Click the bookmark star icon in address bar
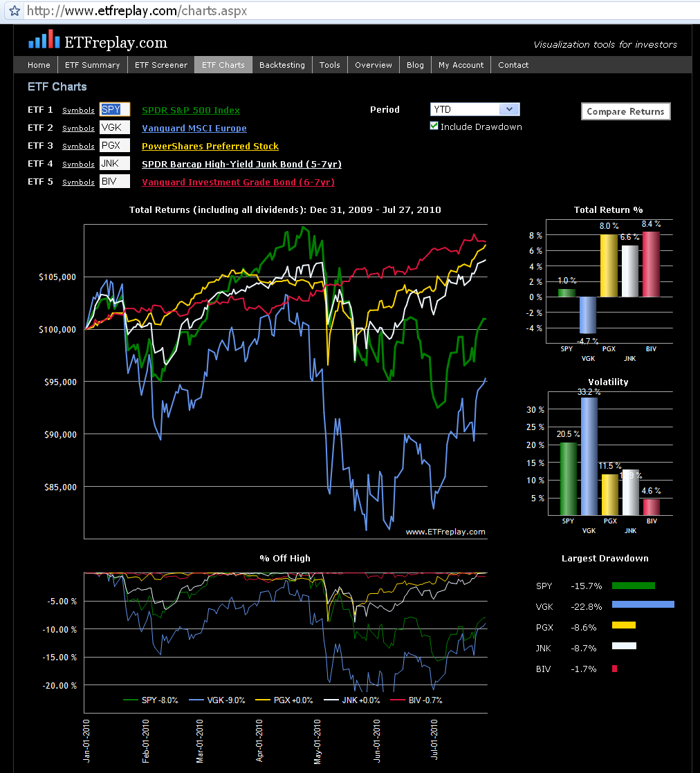 (15, 10)
